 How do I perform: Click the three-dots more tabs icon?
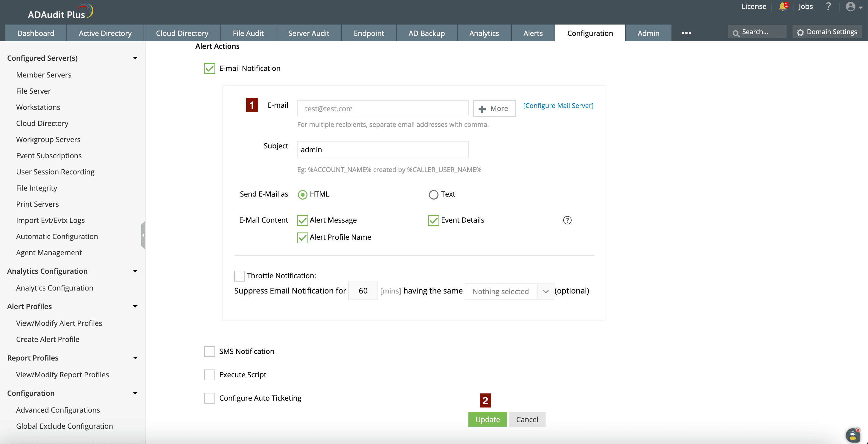[686, 33]
